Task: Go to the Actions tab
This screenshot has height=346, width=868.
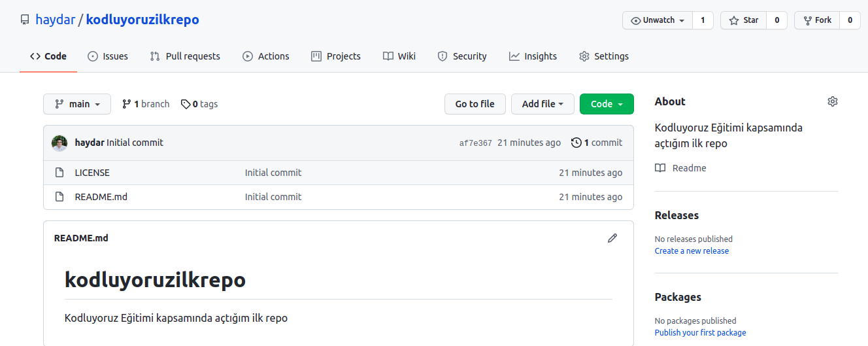Action: pyautogui.click(x=266, y=56)
